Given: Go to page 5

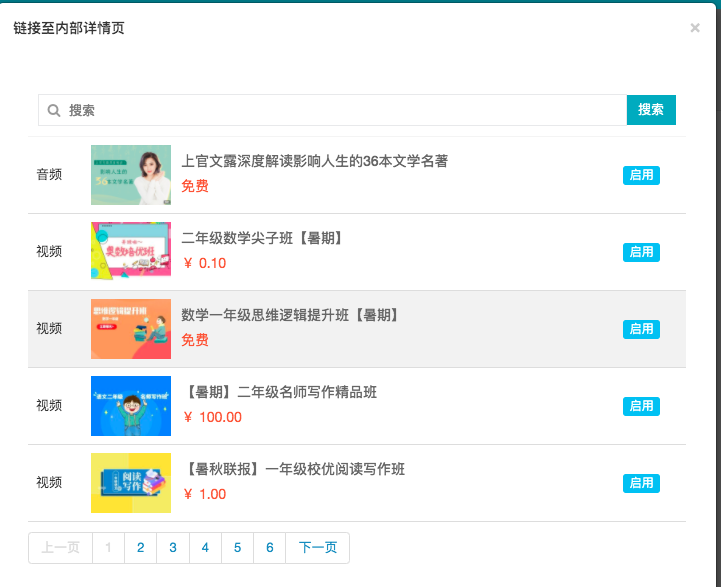Looking at the screenshot, I should [x=237, y=548].
